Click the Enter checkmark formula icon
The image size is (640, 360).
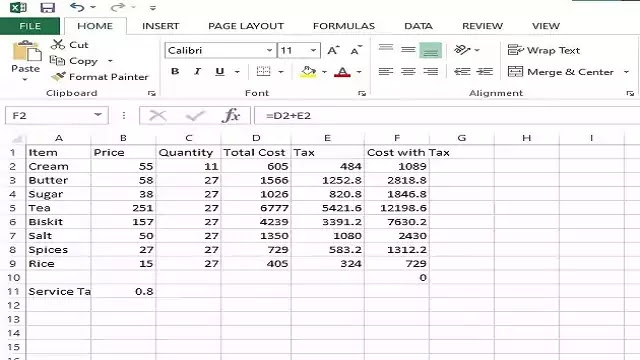(195, 116)
